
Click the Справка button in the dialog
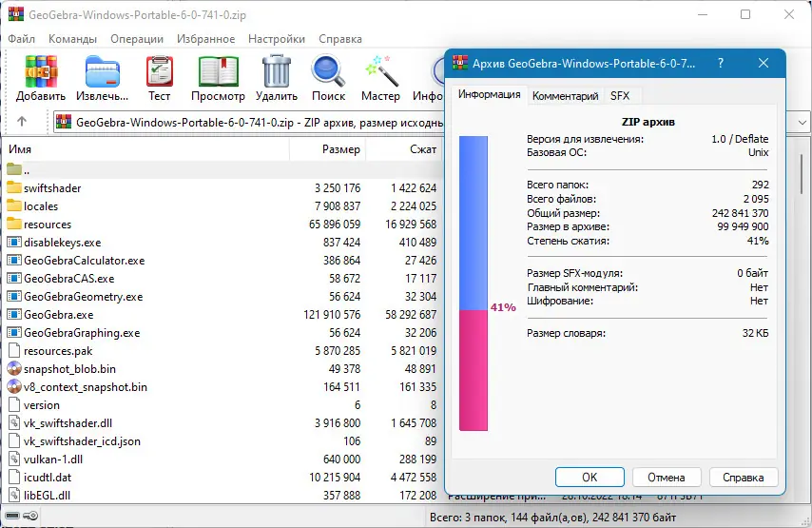point(744,478)
